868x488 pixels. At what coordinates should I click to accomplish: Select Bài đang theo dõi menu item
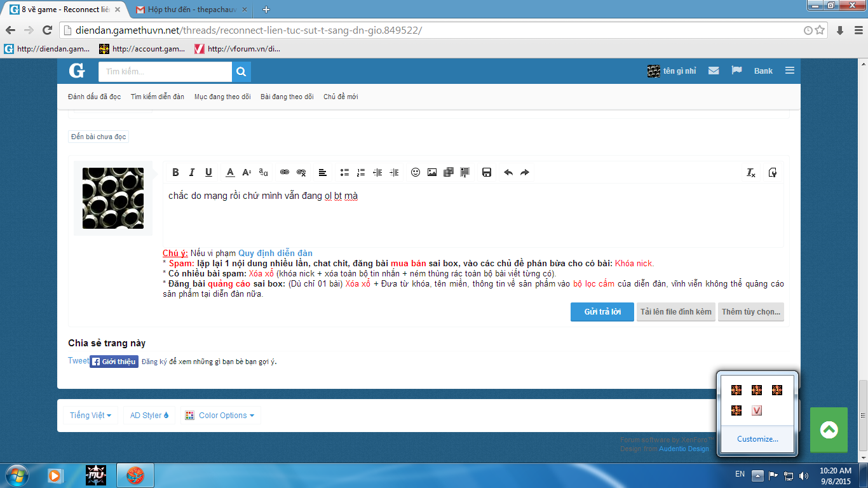287,97
